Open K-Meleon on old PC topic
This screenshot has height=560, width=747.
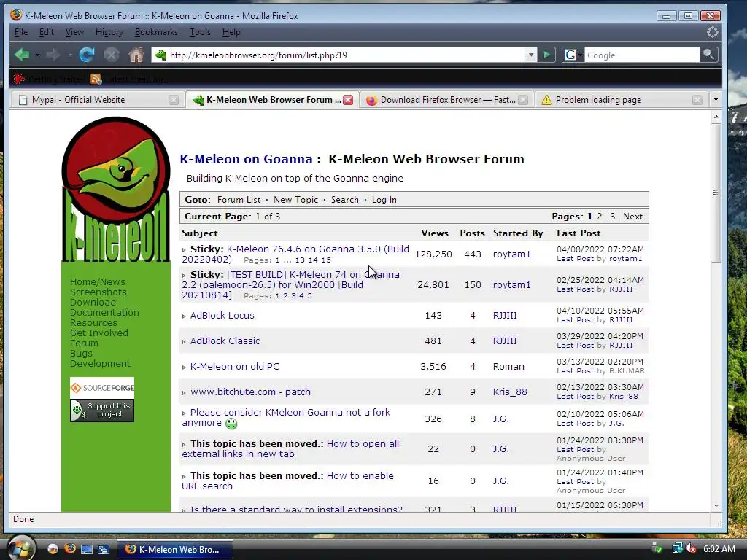click(234, 366)
